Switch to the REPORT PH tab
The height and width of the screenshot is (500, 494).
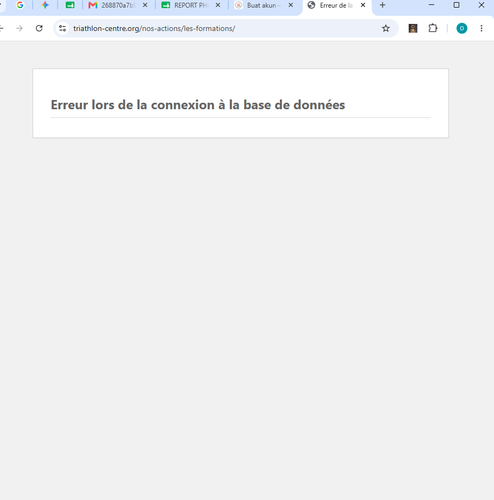[191, 5]
